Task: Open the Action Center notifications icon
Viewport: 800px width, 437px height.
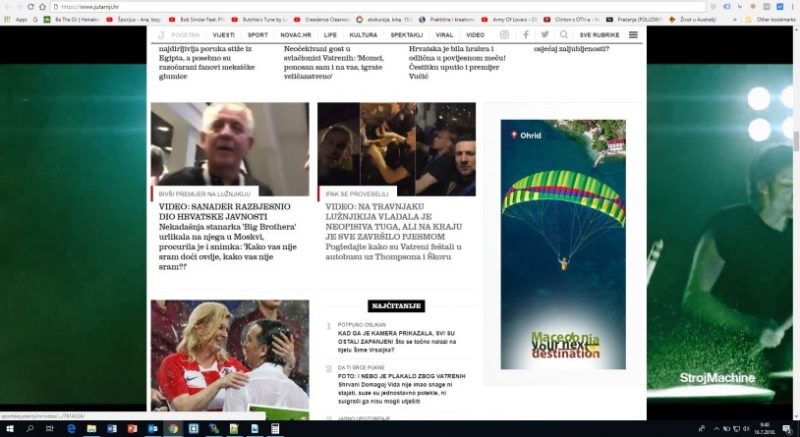Action: click(787, 429)
